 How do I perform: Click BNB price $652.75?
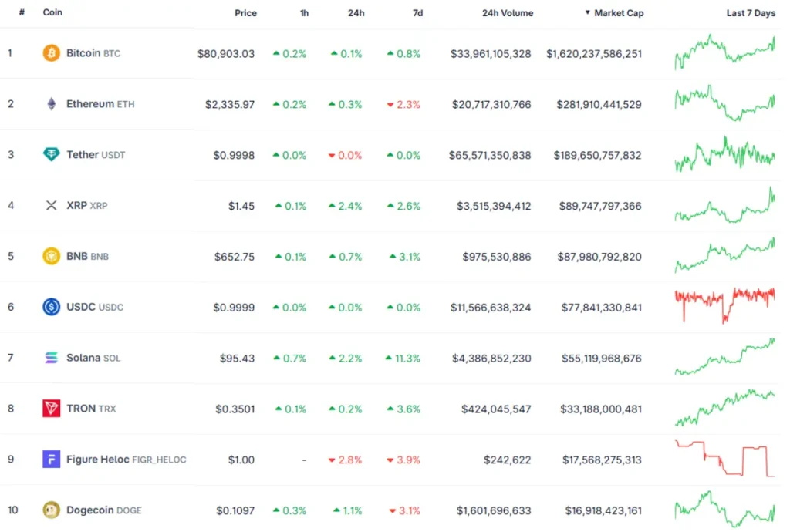pos(235,257)
